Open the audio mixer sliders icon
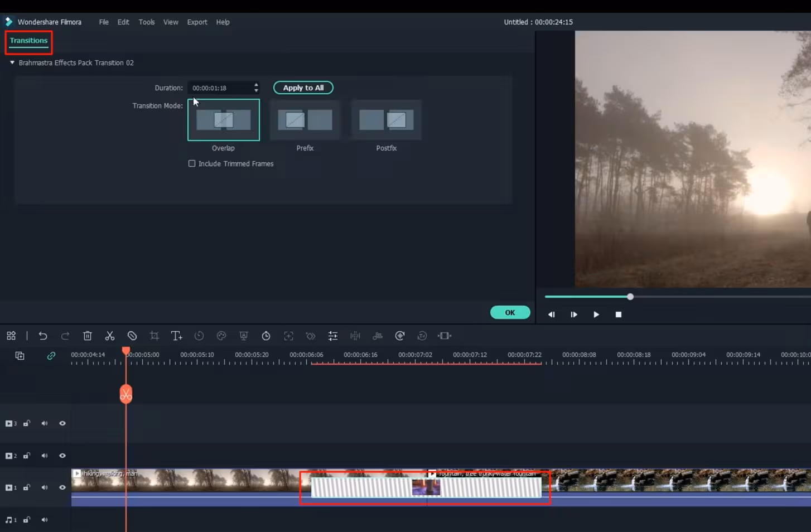Image resolution: width=811 pixels, height=532 pixels. click(333, 336)
